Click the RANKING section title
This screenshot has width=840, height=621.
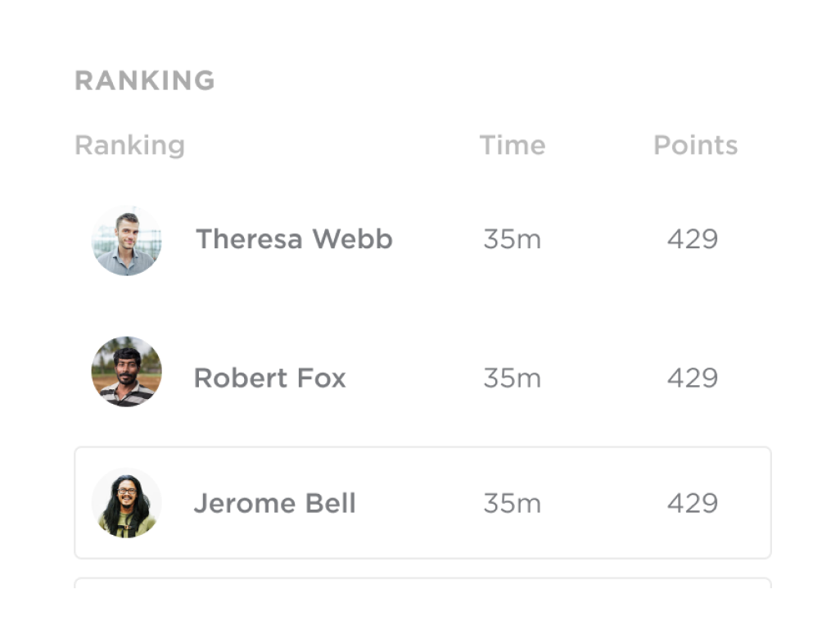[145, 80]
